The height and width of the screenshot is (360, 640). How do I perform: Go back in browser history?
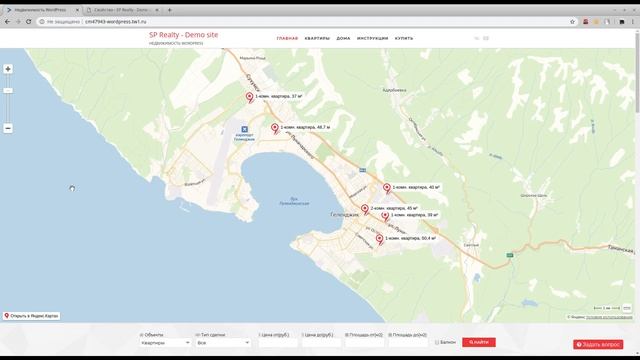click(x=8, y=22)
